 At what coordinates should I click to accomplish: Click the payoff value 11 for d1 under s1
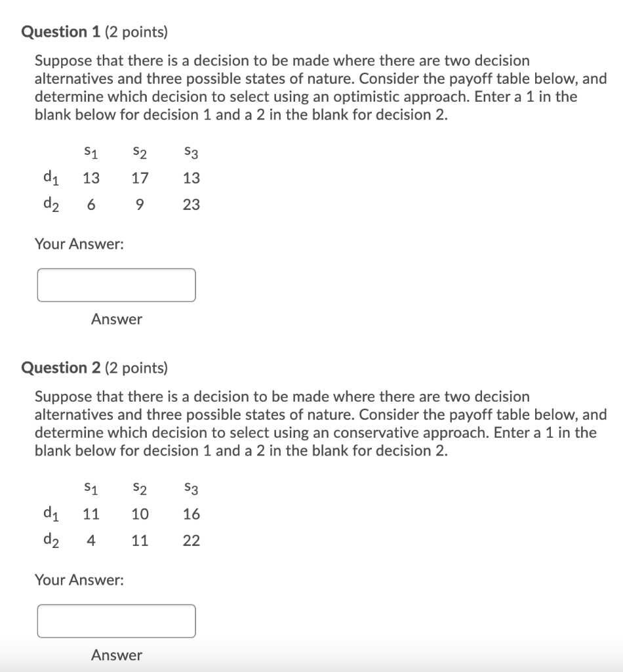coord(91,514)
